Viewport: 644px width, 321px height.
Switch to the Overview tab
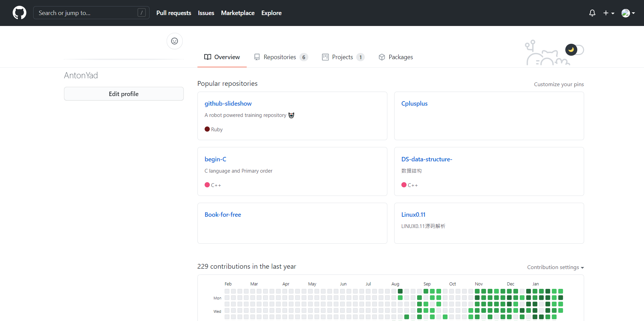(x=222, y=57)
